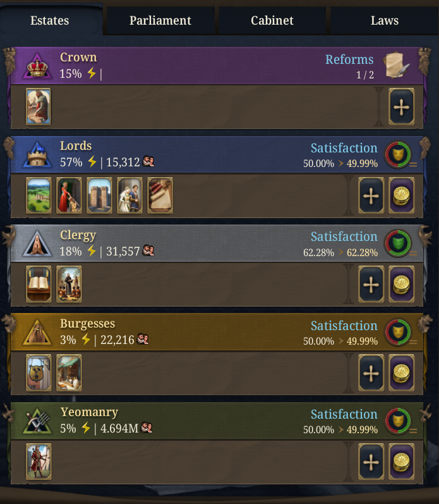Click the Lords gold coins button
The width and height of the screenshot is (439, 504).
(402, 195)
